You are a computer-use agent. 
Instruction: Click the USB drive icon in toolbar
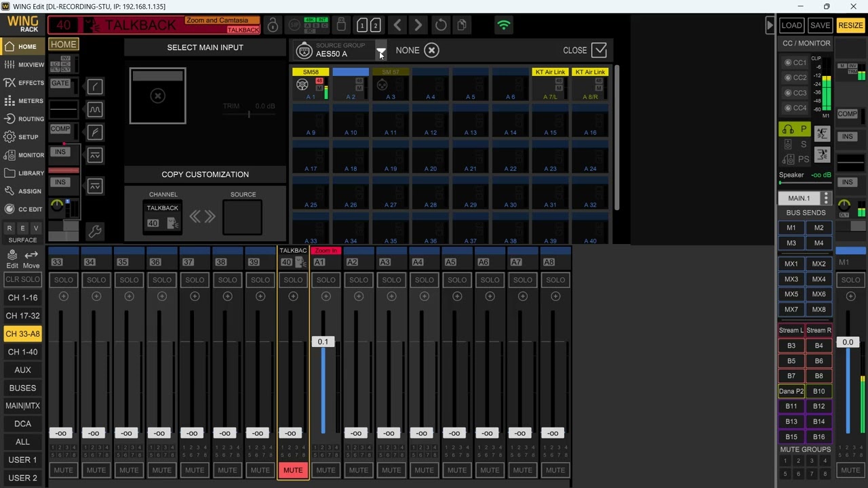[341, 26]
